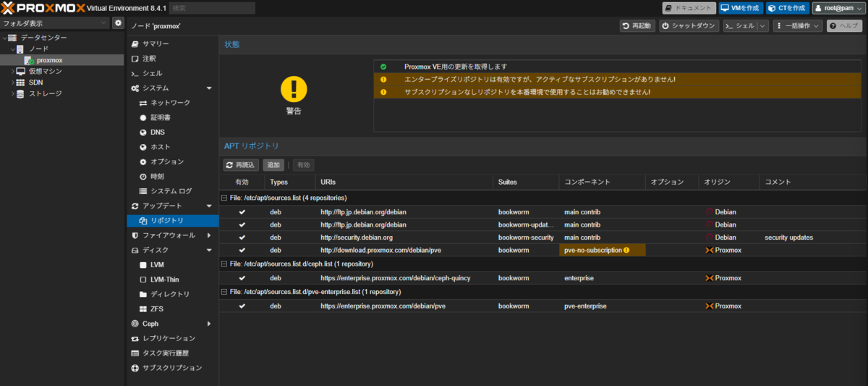
Task: Toggle enabled check for pve-enterprise row
Action: pyautogui.click(x=242, y=306)
